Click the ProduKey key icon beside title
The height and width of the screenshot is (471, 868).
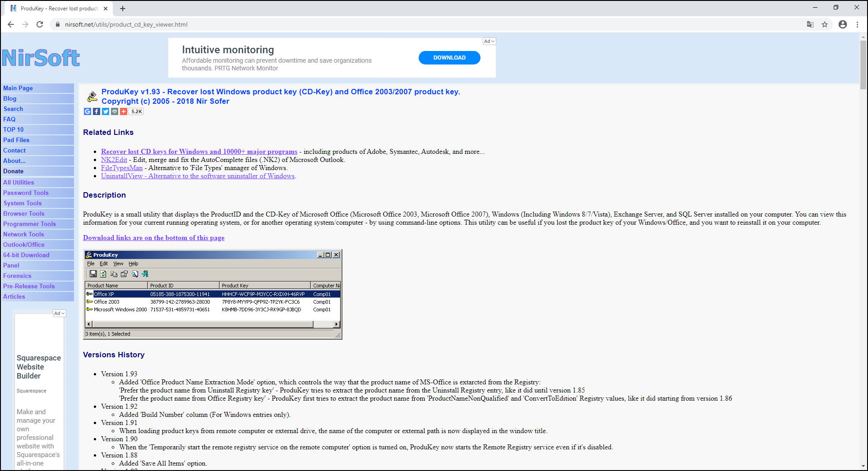pos(92,96)
